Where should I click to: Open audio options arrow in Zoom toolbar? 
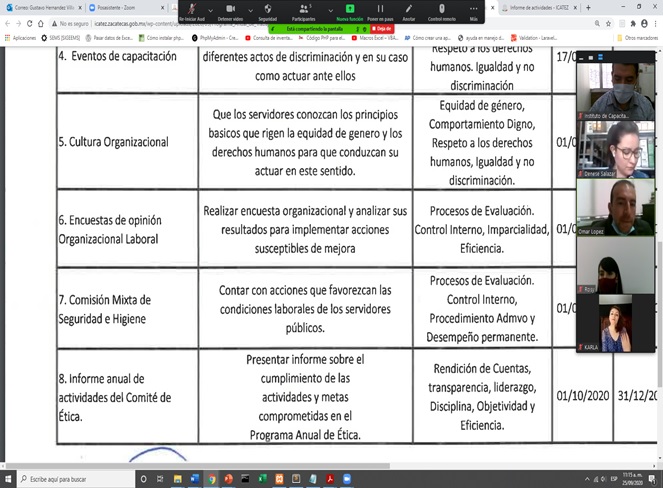tap(210, 10)
